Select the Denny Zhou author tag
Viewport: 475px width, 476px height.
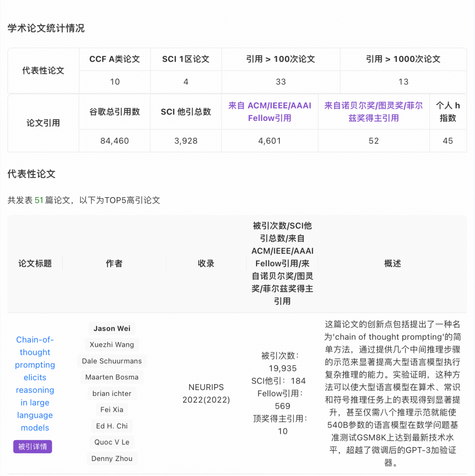click(x=112, y=458)
